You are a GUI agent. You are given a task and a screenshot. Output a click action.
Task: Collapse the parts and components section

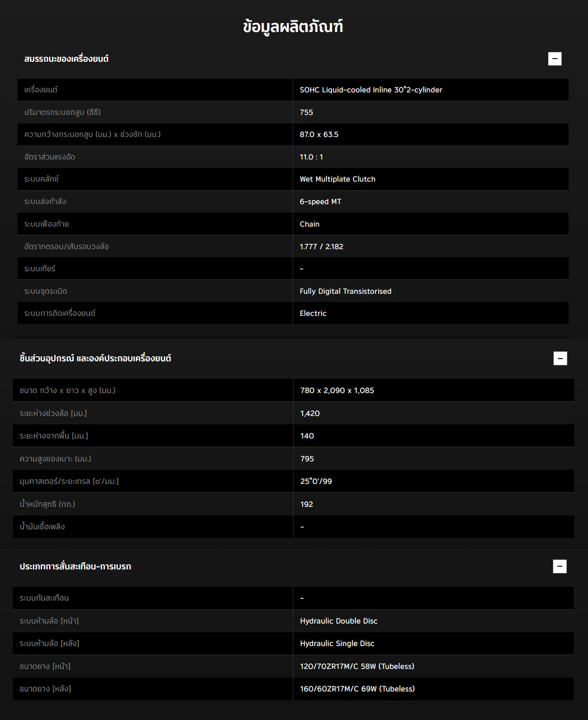pos(560,359)
